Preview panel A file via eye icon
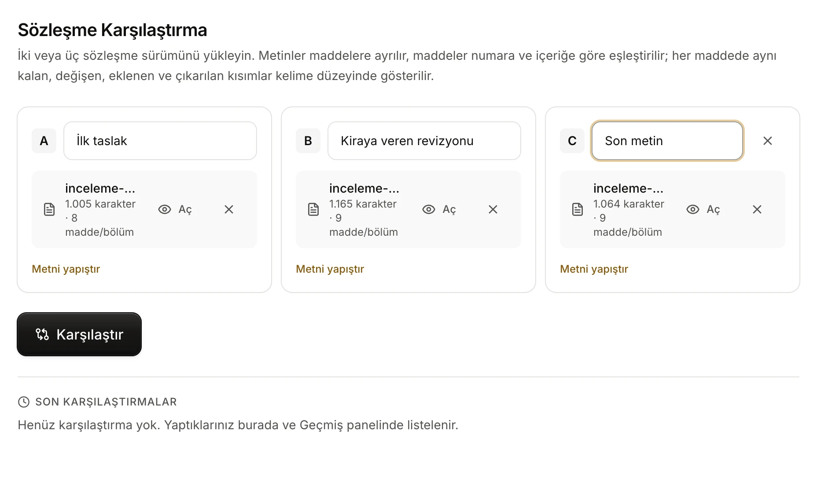This screenshot has width=817, height=504. [x=165, y=209]
